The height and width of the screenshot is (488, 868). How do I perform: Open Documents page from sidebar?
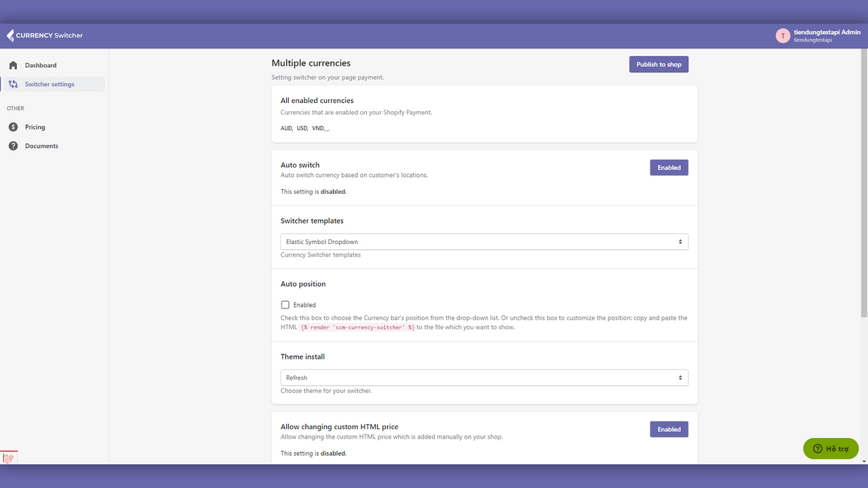point(41,146)
